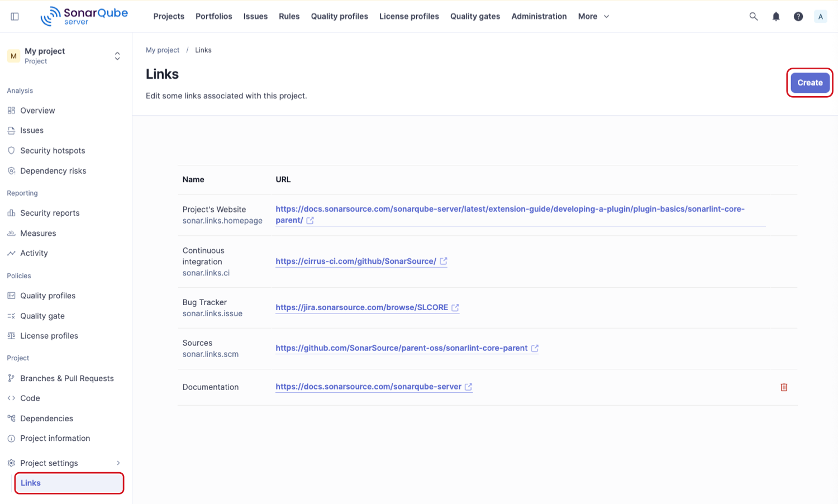Expand Project settings submenu arrow
The height and width of the screenshot is (504, 838).
coord(118,463)
